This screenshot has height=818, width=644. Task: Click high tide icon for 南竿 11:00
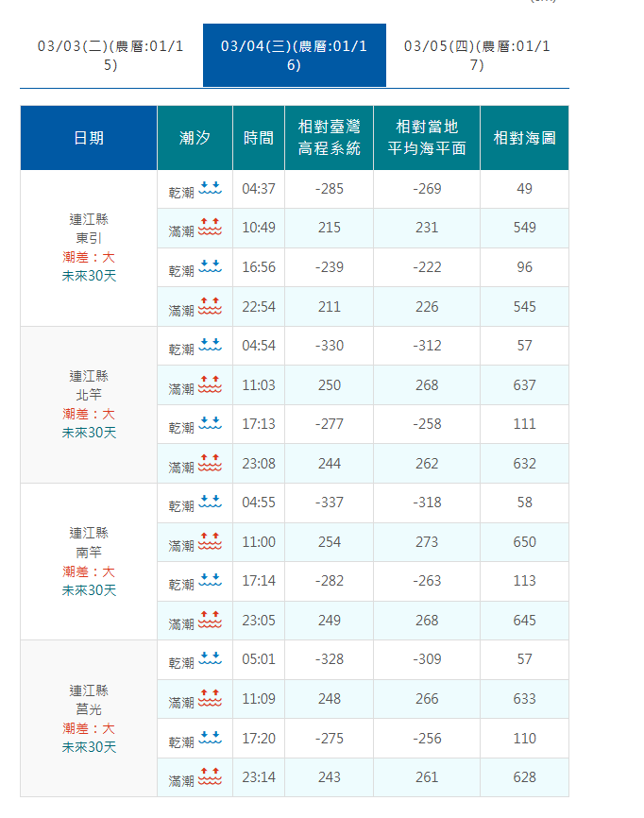click(210, 542)
